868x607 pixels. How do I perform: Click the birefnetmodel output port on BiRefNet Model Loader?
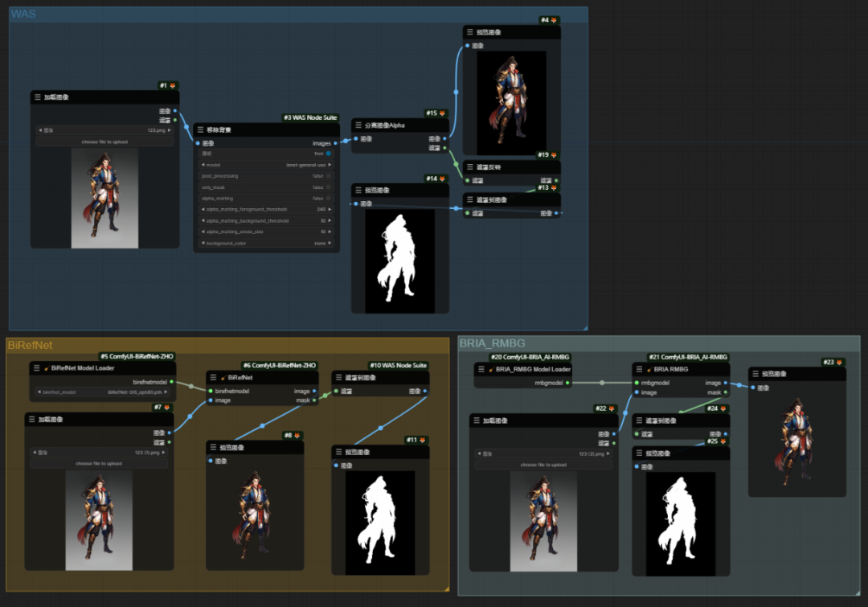coord(172,382)
